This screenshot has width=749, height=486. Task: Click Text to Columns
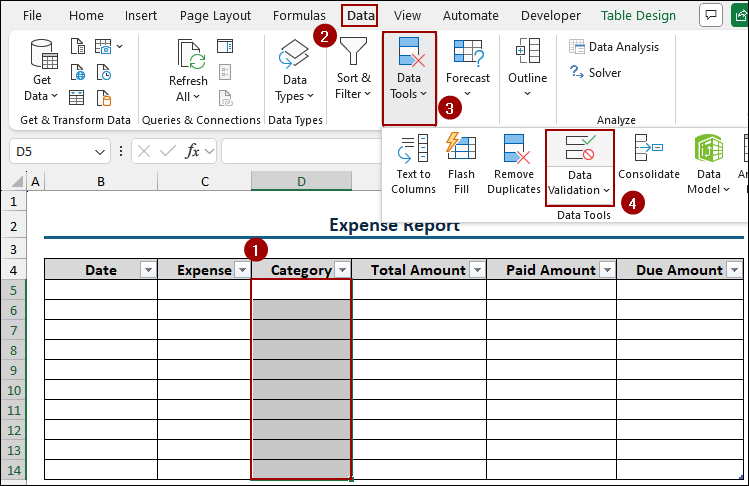413,164
